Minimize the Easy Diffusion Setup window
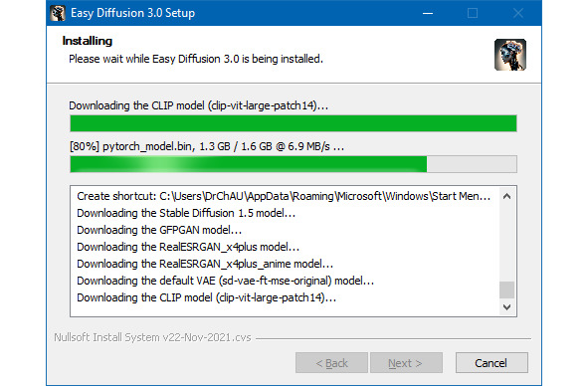Viewport: 588px width, 386px height. pyautogui.click(x=428, y=13)
